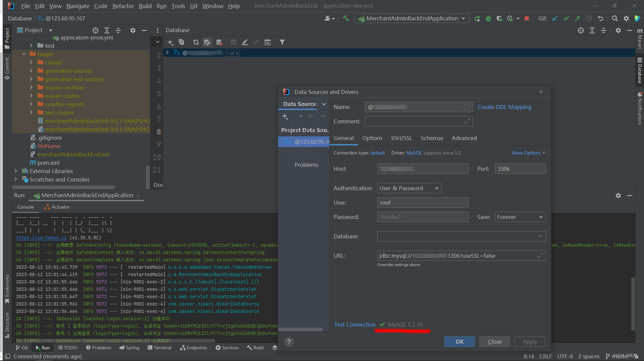
Task: Click Duplicate icon in Database toolbar
Action: point(181,42)
